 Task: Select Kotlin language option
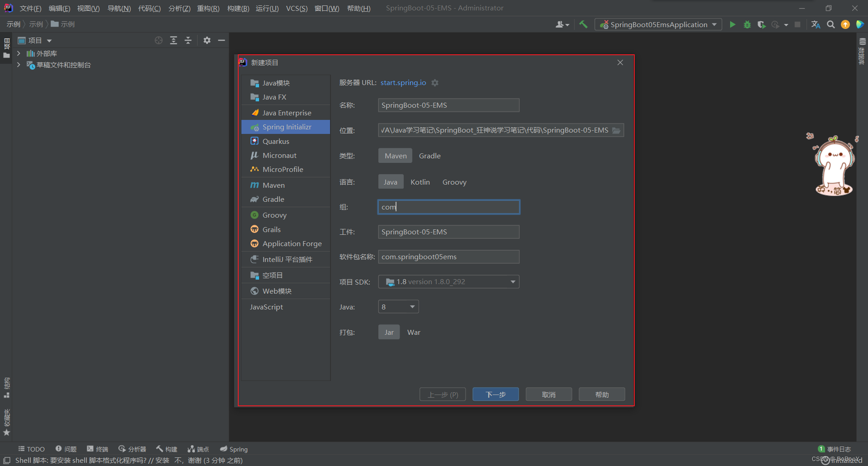coord(420,182)
